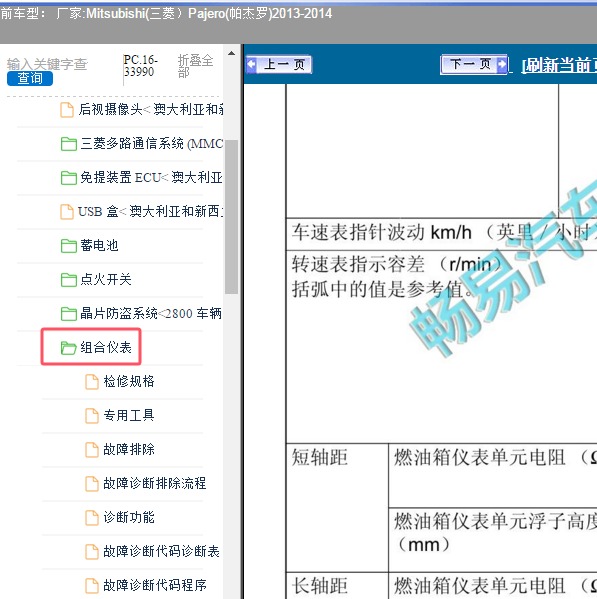Click page icon beside USB 盒
Image resolution: width=597 pixels, height=599 pixels.
[x=67, y=212]
